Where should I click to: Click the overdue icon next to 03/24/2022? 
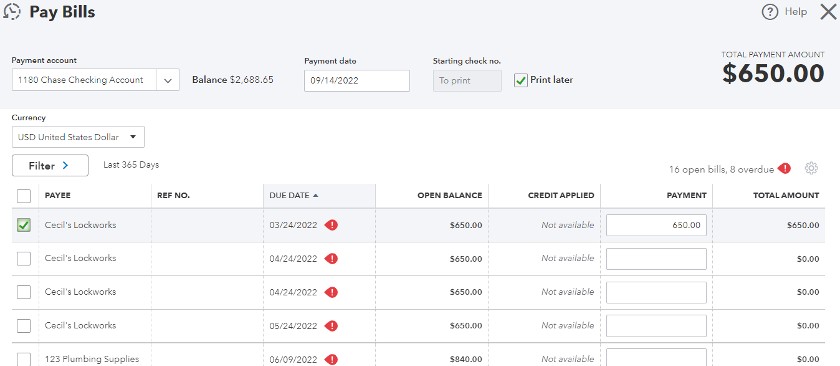(332, 225)
